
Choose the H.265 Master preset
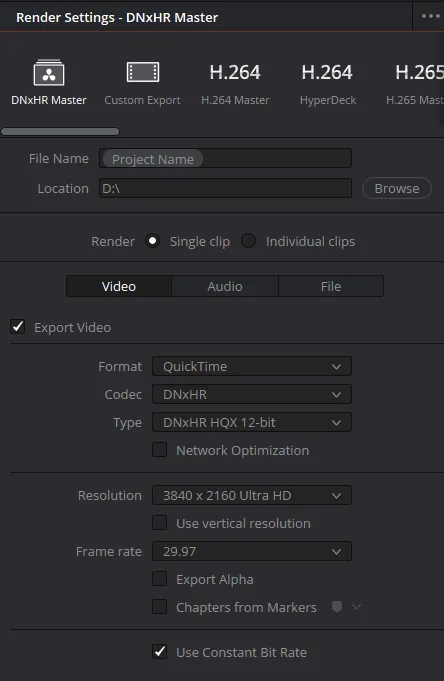(417, 83)
